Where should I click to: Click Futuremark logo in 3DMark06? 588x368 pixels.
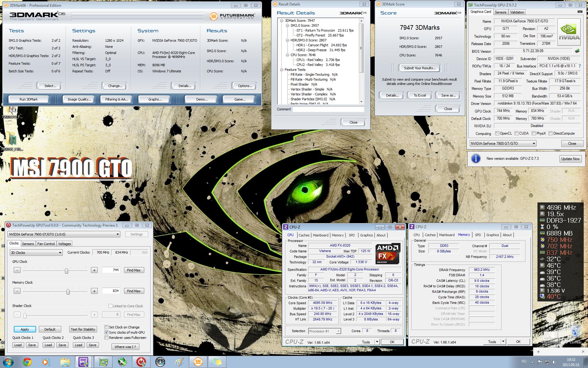(x=232, y=16)
